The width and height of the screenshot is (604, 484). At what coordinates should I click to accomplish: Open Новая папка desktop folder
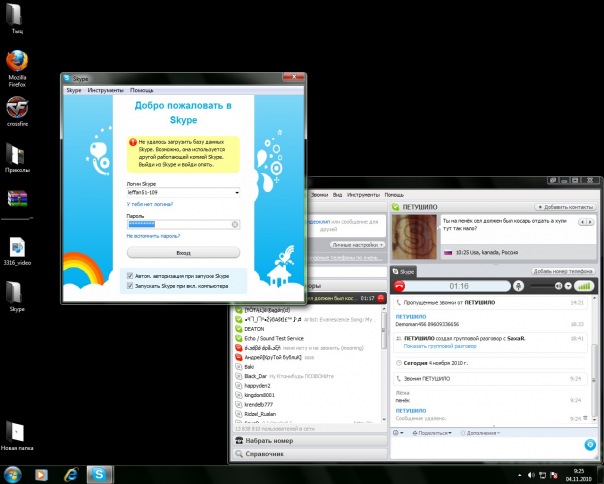pos(17,436)
